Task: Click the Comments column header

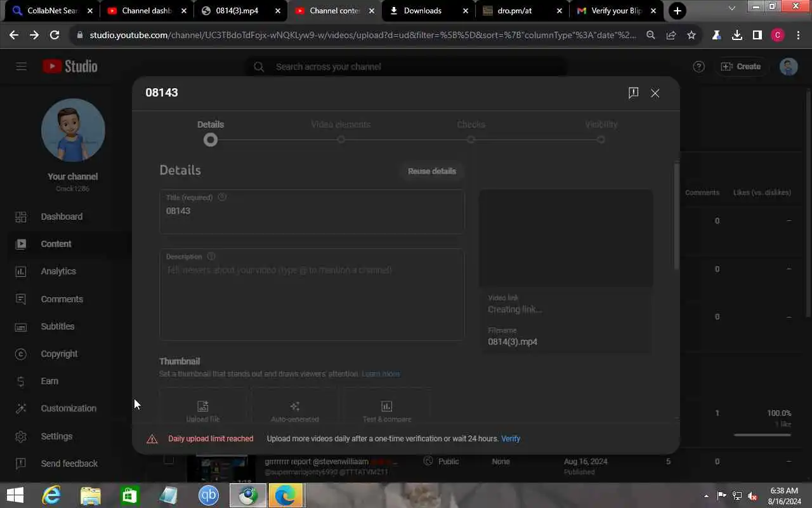Action: coord(702,192)
